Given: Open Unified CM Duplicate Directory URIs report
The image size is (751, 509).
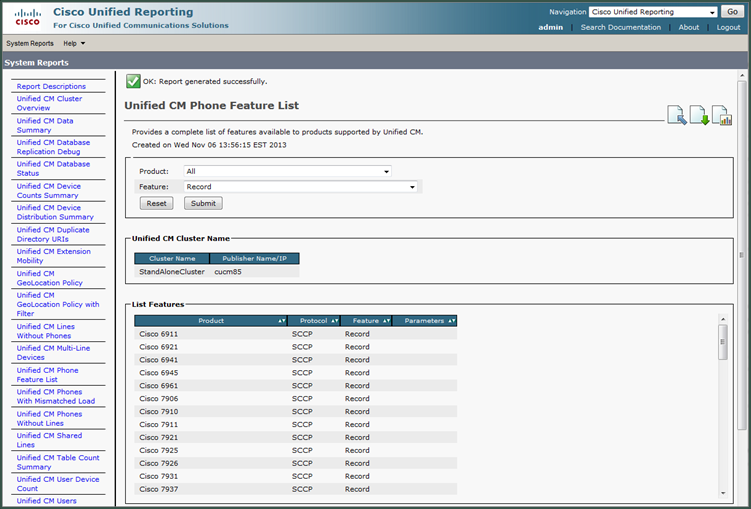Looking at the screenshot, I should [x=53, y=234].
